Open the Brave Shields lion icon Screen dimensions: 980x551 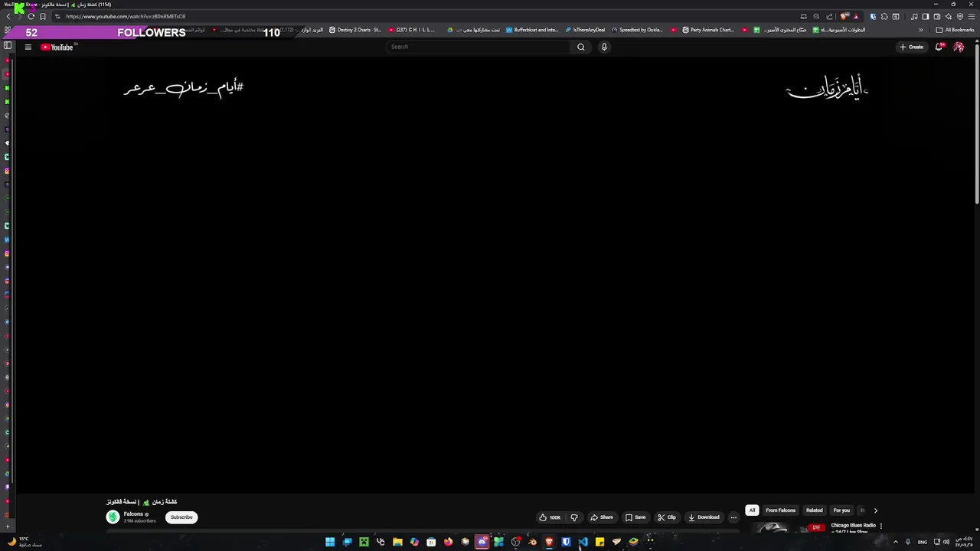[844, 16]
